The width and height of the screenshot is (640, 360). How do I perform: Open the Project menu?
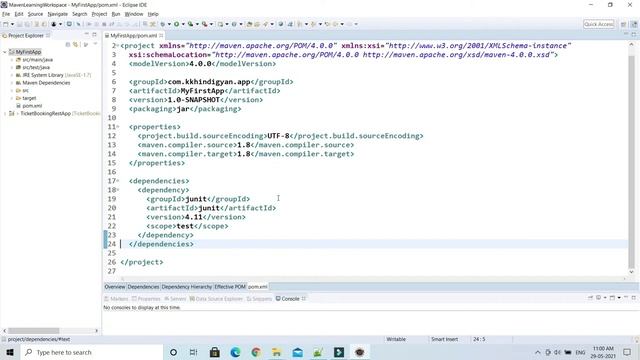[99, 14]
